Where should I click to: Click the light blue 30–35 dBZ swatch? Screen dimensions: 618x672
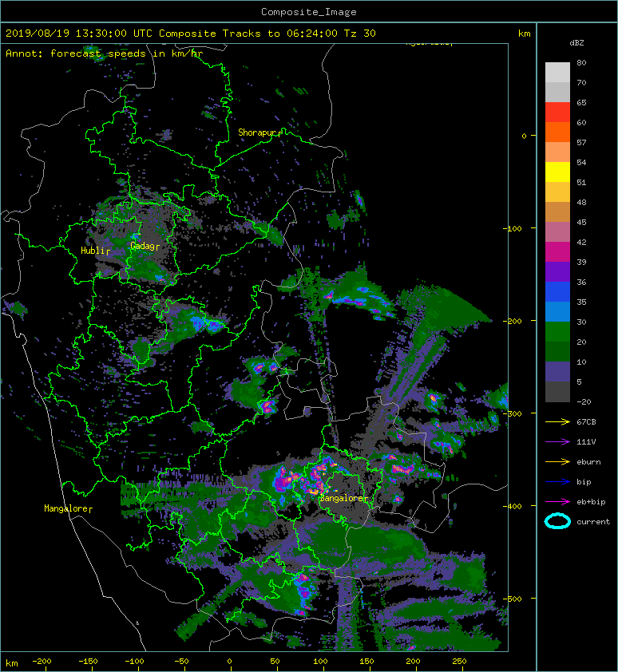pyautogui.click(x=557, y=311)
